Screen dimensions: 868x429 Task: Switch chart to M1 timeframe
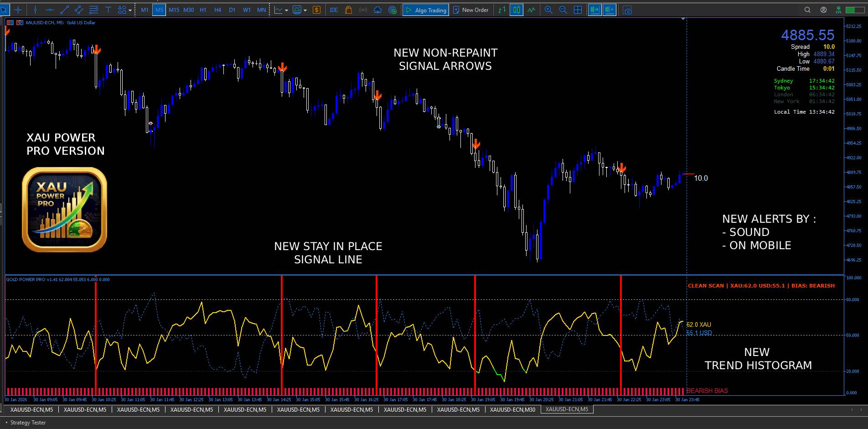145,10
